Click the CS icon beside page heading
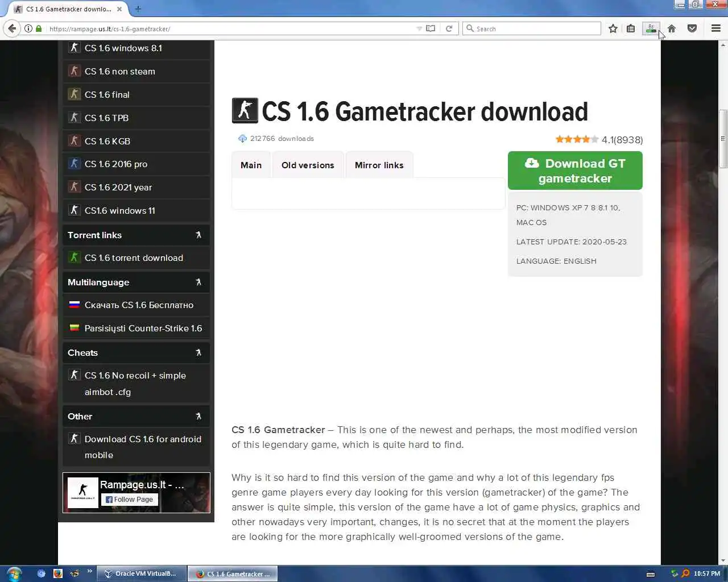This screenshot has height=582, width=728. pyautogui.click(x=245, y=111)
